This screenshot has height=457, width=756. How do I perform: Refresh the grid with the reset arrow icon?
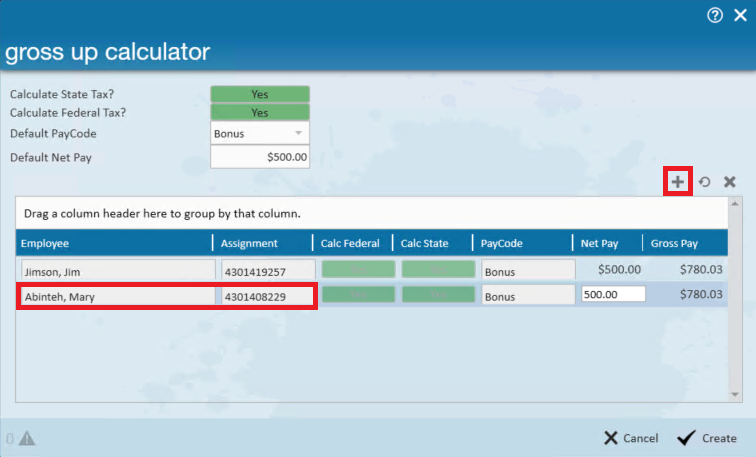704,182
